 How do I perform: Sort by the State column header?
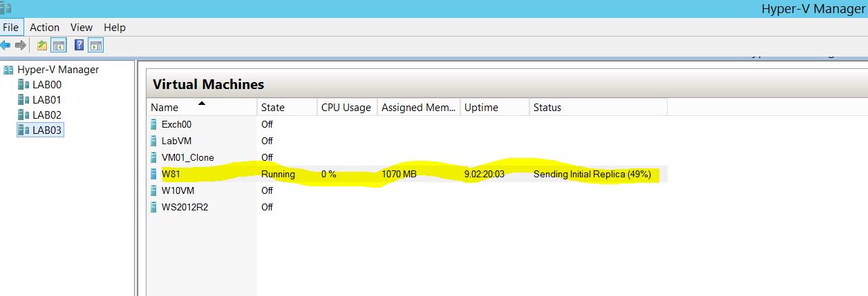click(272, 108)
